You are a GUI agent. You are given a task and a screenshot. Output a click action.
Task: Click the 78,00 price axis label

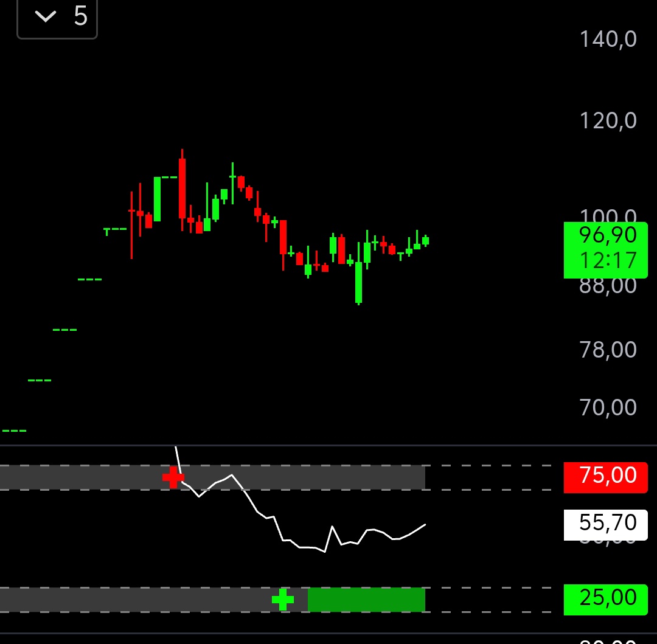(x=608, y=350)
